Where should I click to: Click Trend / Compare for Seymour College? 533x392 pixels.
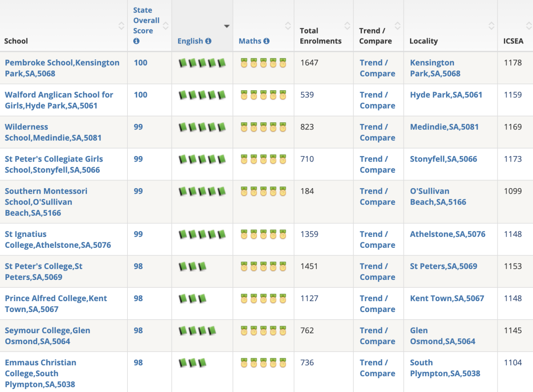coord(378,336)
